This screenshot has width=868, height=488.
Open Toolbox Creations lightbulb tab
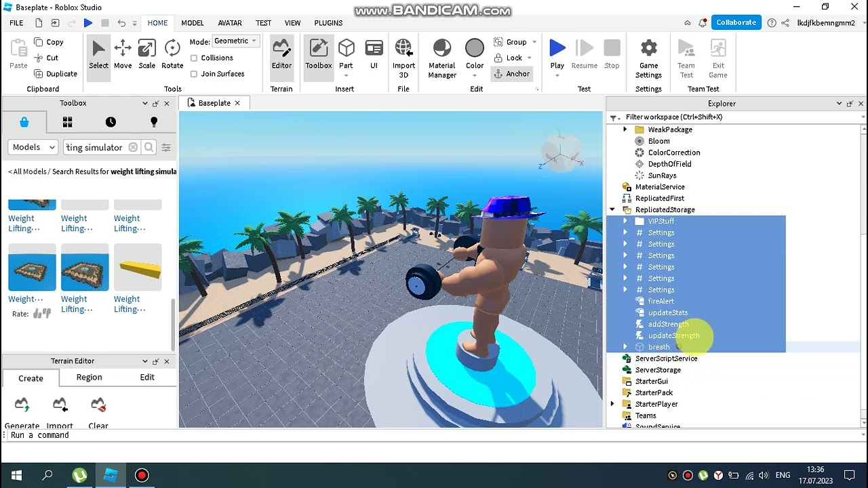tap(154, 122)
